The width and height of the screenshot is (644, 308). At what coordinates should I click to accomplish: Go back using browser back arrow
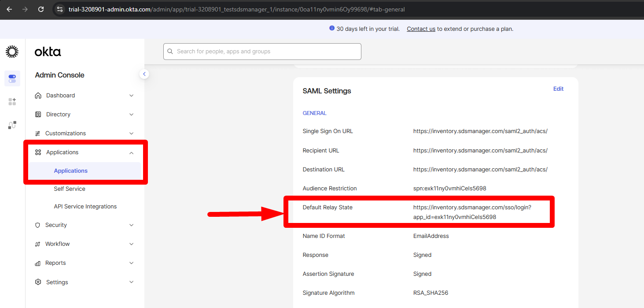[9, 9]
